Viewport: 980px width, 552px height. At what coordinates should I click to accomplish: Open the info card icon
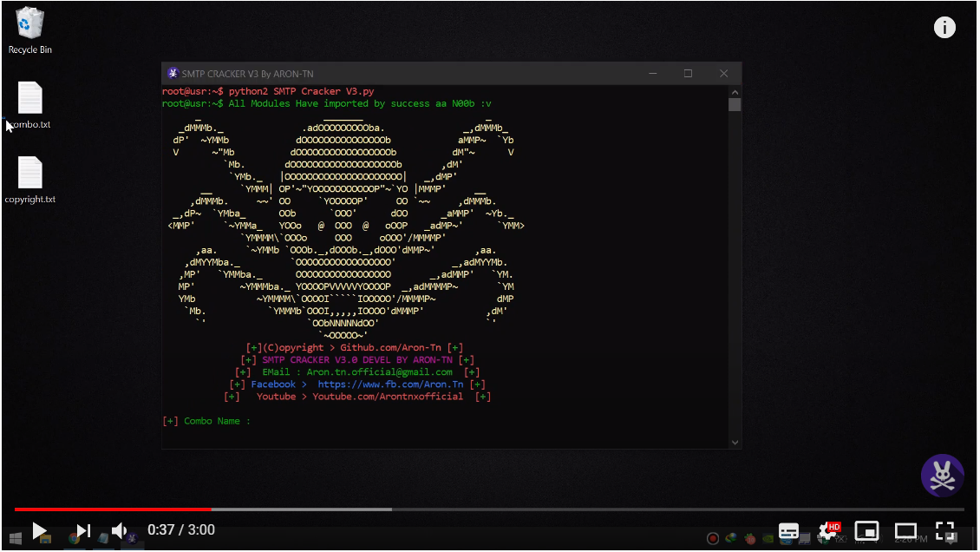[944, 27]
